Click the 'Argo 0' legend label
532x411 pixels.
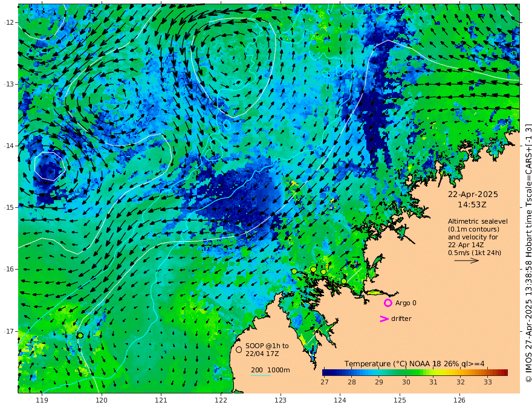(406, 303)
